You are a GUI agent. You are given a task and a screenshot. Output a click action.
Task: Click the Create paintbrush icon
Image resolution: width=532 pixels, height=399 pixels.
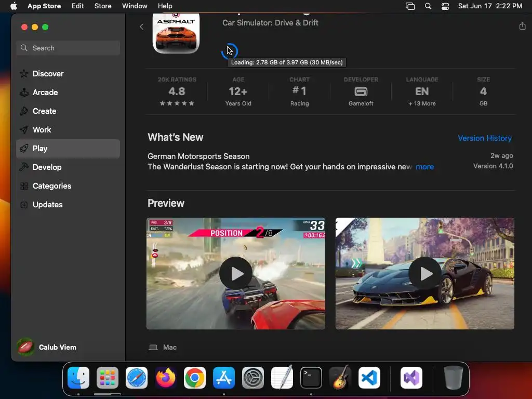coord(24,111)
